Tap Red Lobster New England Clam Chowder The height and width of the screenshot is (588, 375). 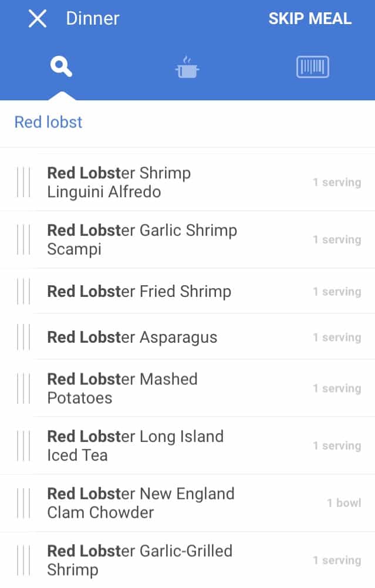point(176,503)
